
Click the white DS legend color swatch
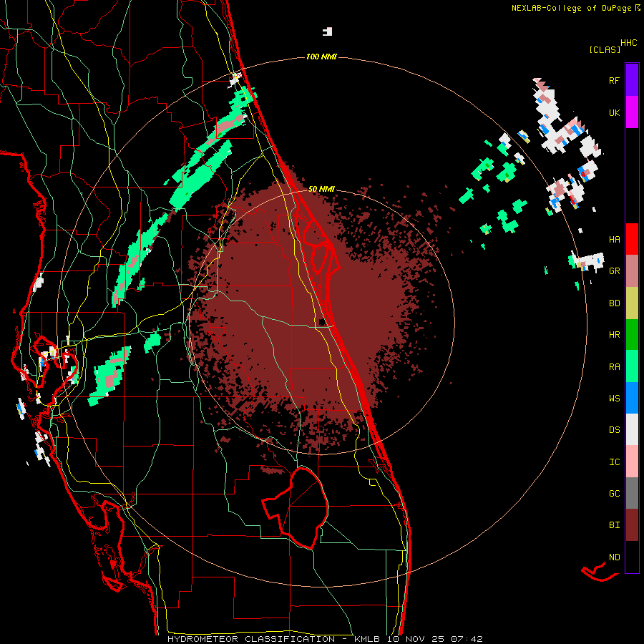coord(632,429)
